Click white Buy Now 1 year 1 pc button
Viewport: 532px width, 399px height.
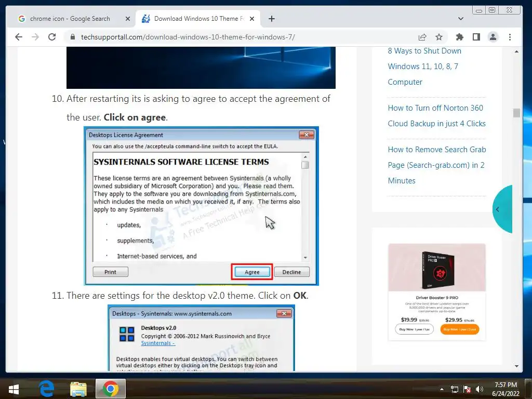[x=414, y=329]
